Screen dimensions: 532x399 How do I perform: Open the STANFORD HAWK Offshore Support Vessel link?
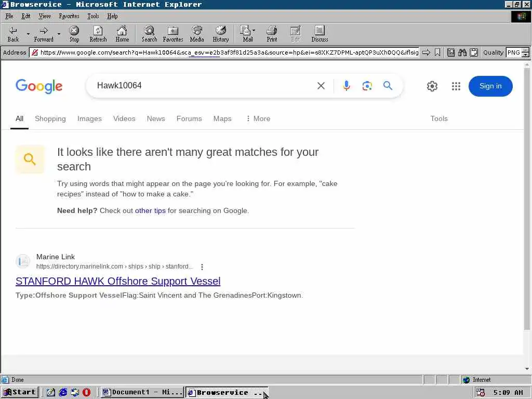(118, 281)
